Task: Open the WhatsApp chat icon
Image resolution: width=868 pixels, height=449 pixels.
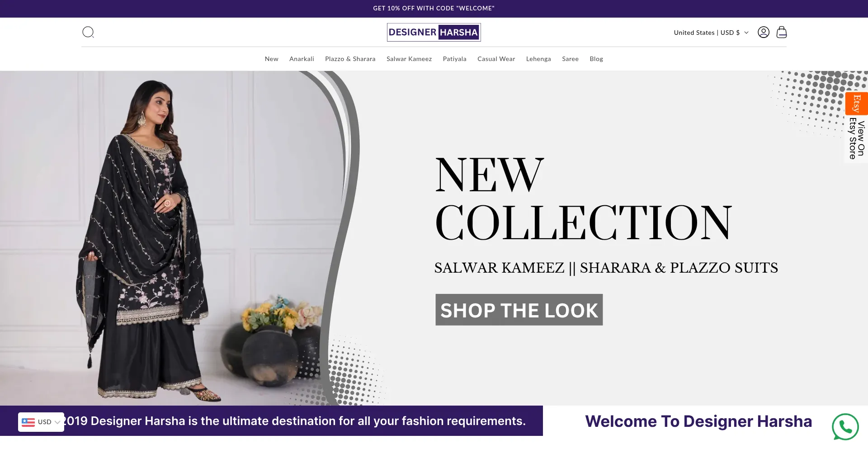Action: (x=845, y=426)
